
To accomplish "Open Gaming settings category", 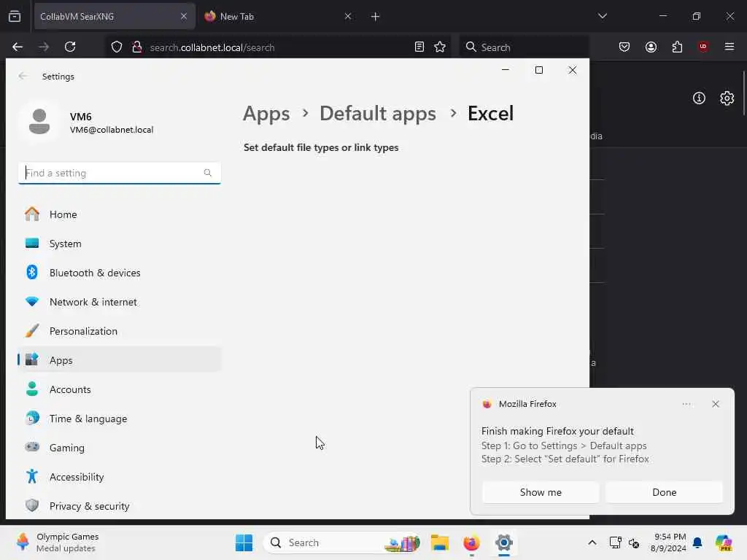I will pos(119,448).
